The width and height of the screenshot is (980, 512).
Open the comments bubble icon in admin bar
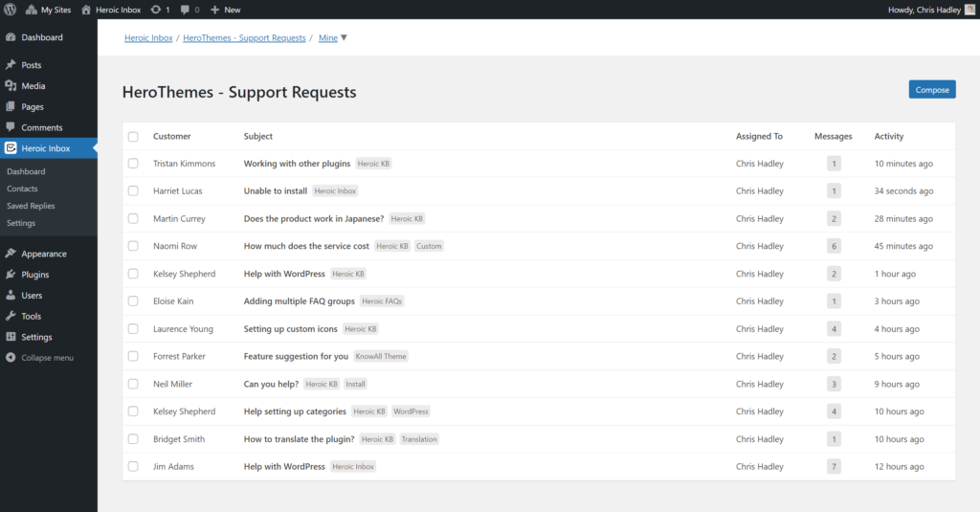pyautogui.click(x=185, y=10)
